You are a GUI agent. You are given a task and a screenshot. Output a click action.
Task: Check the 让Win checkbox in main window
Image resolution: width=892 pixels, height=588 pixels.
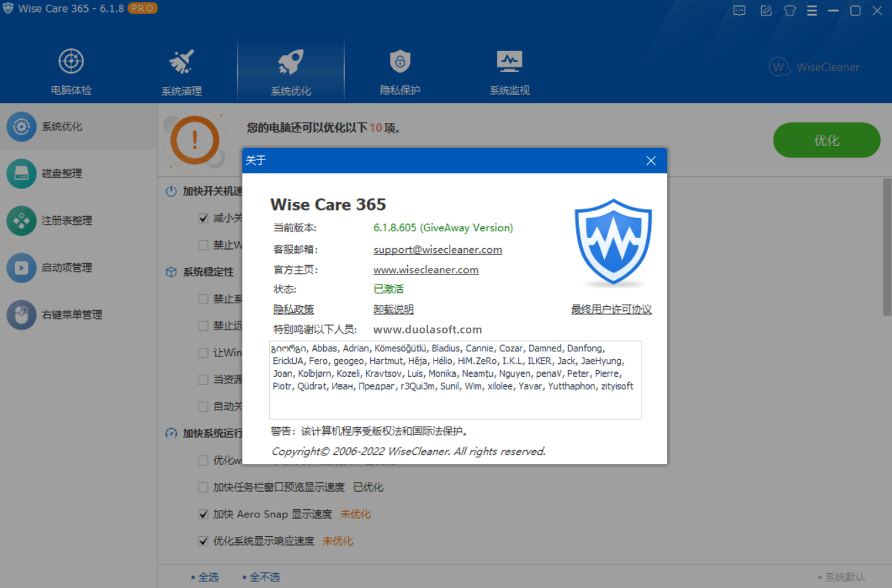203,353
